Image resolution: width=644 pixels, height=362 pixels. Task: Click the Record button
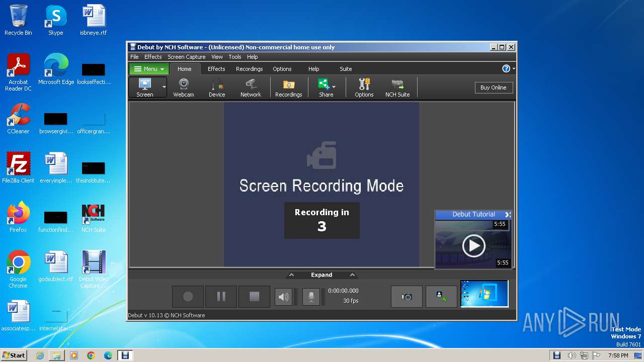pos(188,297)
